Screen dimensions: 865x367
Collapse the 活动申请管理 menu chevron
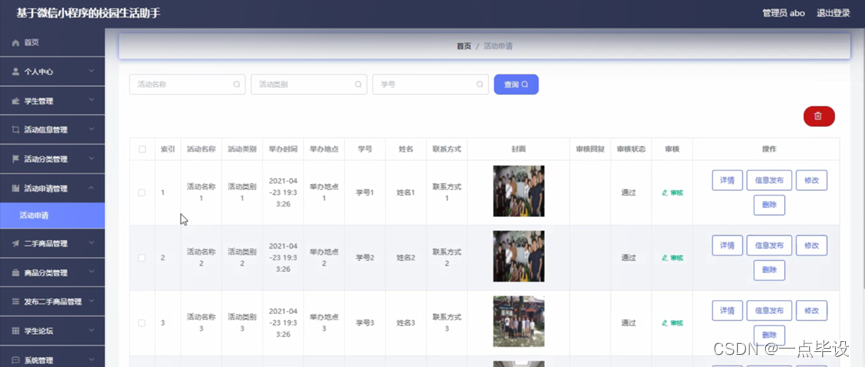[92, 188]
